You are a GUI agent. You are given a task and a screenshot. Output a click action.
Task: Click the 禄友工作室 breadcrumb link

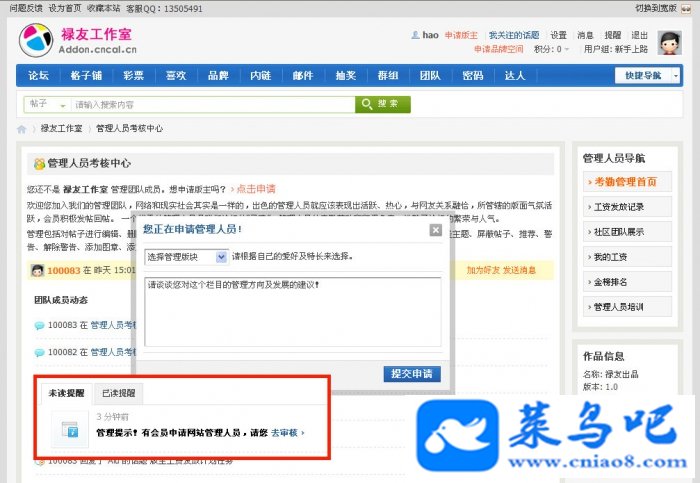pyautogui.click(x=62, y=129)
